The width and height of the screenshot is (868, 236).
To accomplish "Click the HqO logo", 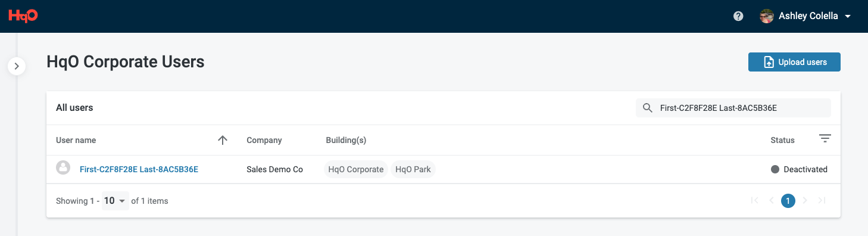I will click(23, 16).
